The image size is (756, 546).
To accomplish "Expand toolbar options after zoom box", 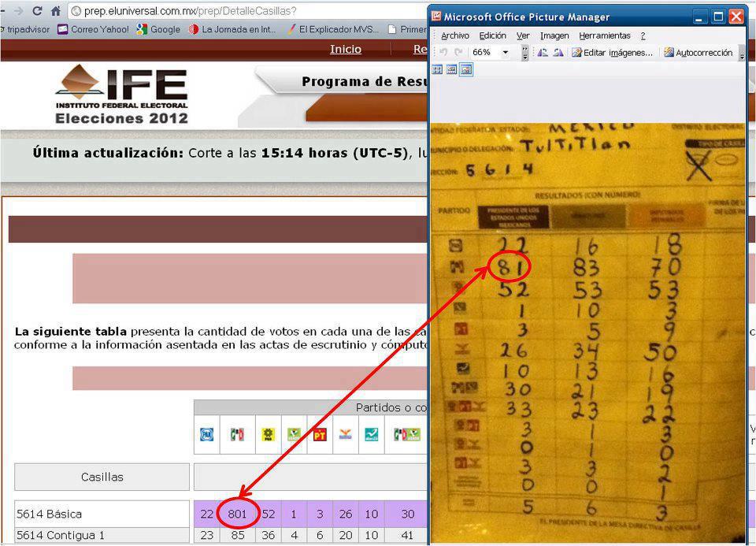I will coord(525,53).
